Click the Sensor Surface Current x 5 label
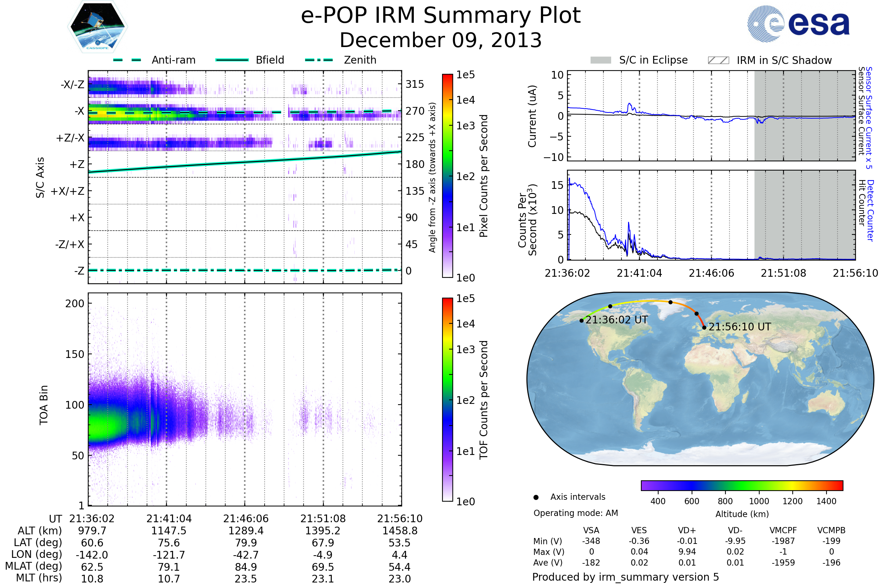The height and width of the screenshot is (588, 882). coord(868,118)
